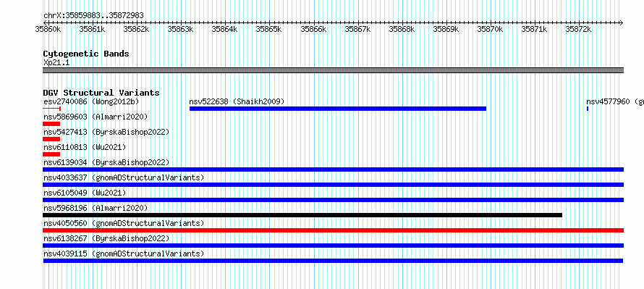Click the 35870k ruler position

click(x=491, y=29)
